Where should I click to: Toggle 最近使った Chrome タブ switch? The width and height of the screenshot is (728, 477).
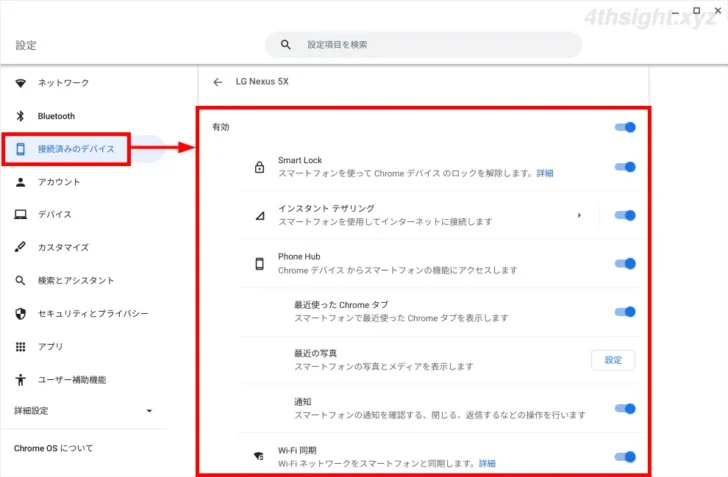coord(625,312)
